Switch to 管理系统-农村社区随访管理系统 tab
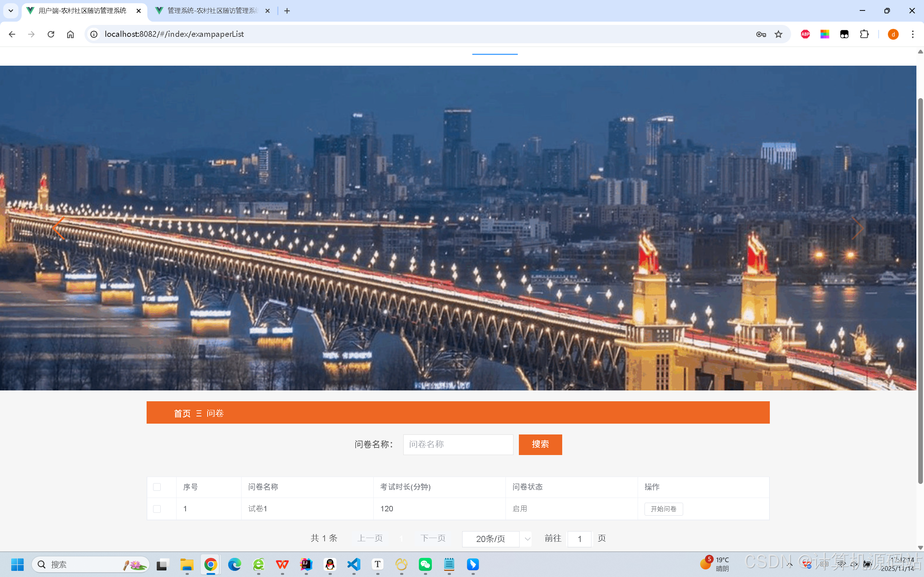924x577 pixels. [212, 11]
